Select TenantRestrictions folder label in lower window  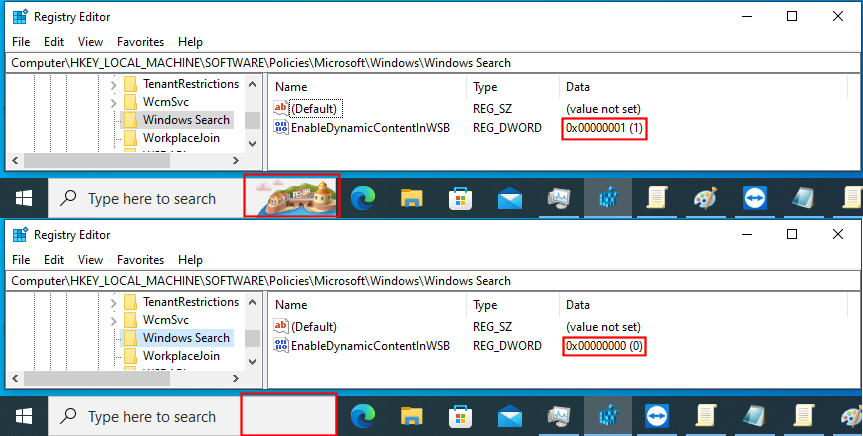coord(191,302)
